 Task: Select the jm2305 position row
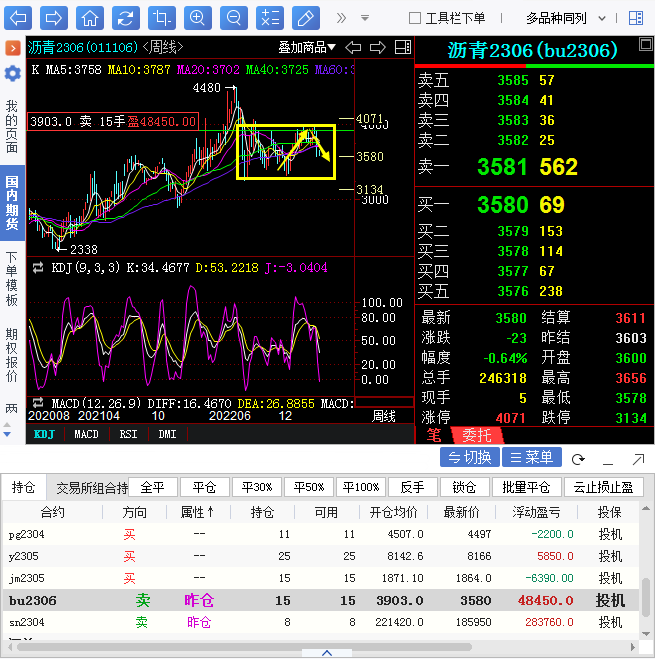pos(320,578)
